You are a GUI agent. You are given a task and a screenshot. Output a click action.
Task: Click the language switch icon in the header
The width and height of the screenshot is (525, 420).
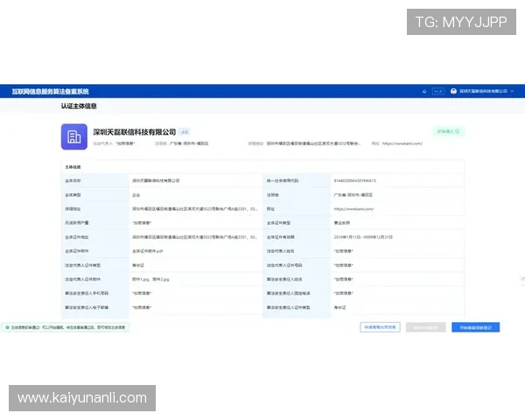(x=438, y=91)
